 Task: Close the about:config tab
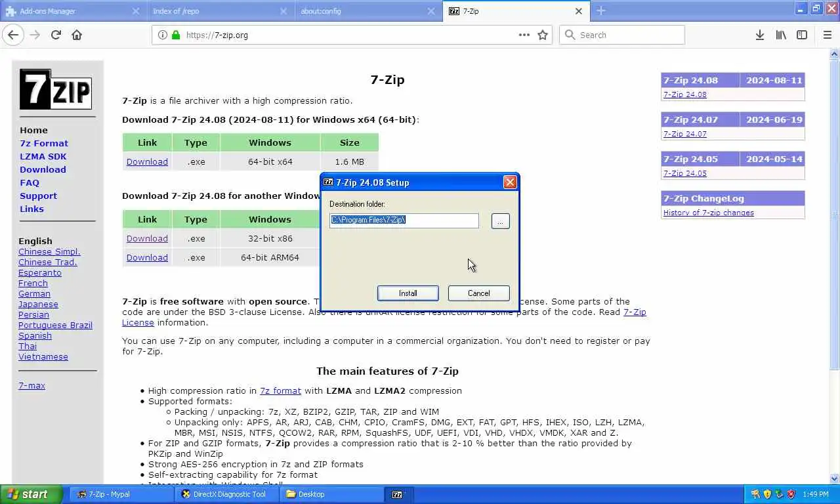pos(431,11)
